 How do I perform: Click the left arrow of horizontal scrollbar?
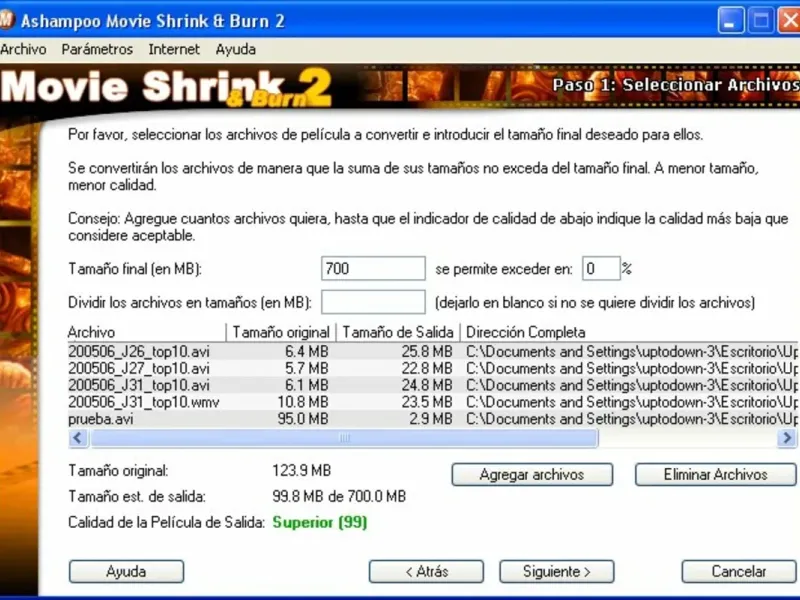click(78, 438)
